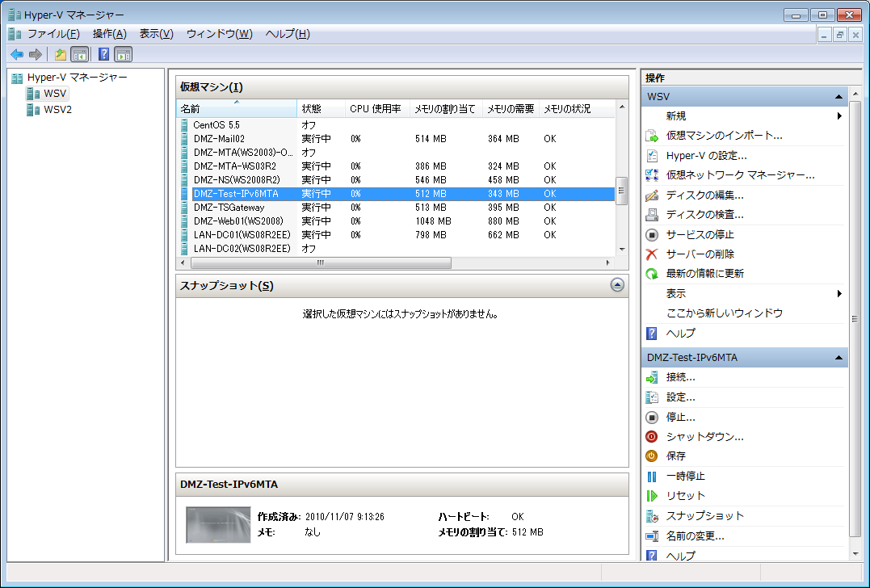Sort by the 状態 column header
This screenshot has width=870, height=588.
(322, 109)
